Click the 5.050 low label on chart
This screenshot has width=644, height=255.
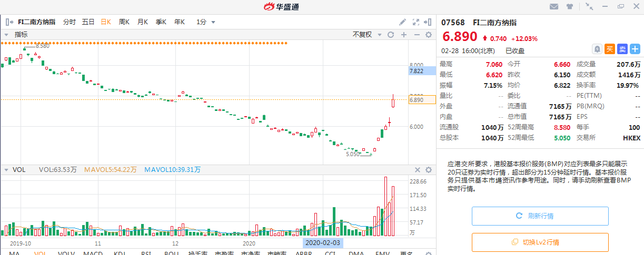coord(353,154)
